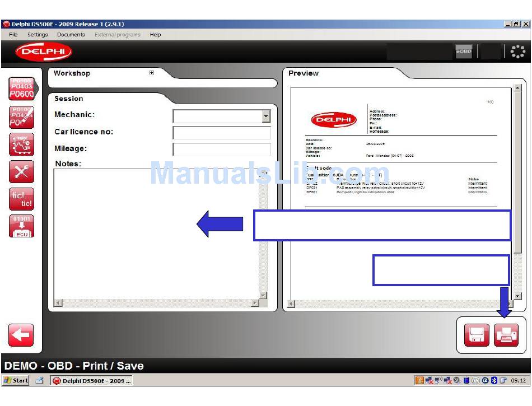Click Notes horizontal scrollbar right arrow
This screenshot has width=532, height=406.
[255, 302]
